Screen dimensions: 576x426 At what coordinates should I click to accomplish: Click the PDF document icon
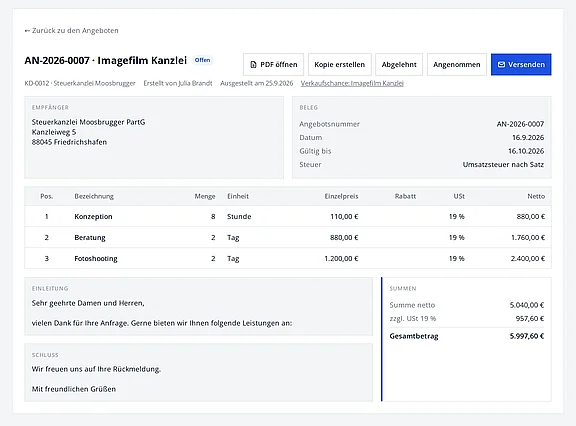[253, 65]
